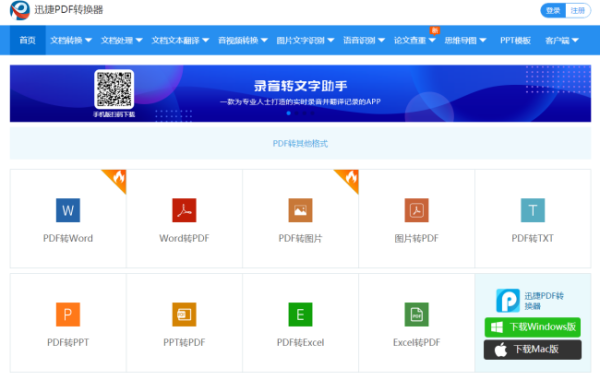Click the 注册 button
Screen dimensions: 600x380
tap(578, 10)
